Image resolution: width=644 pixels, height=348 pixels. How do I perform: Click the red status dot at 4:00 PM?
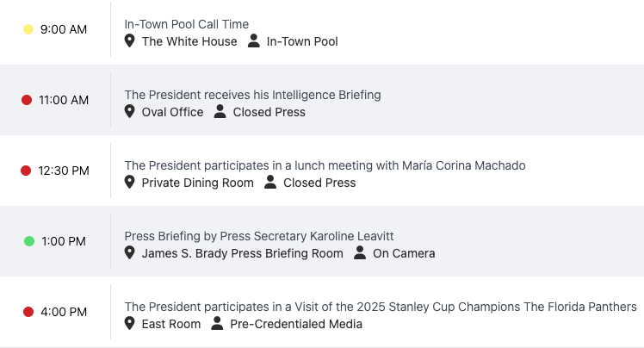(28, 312)
